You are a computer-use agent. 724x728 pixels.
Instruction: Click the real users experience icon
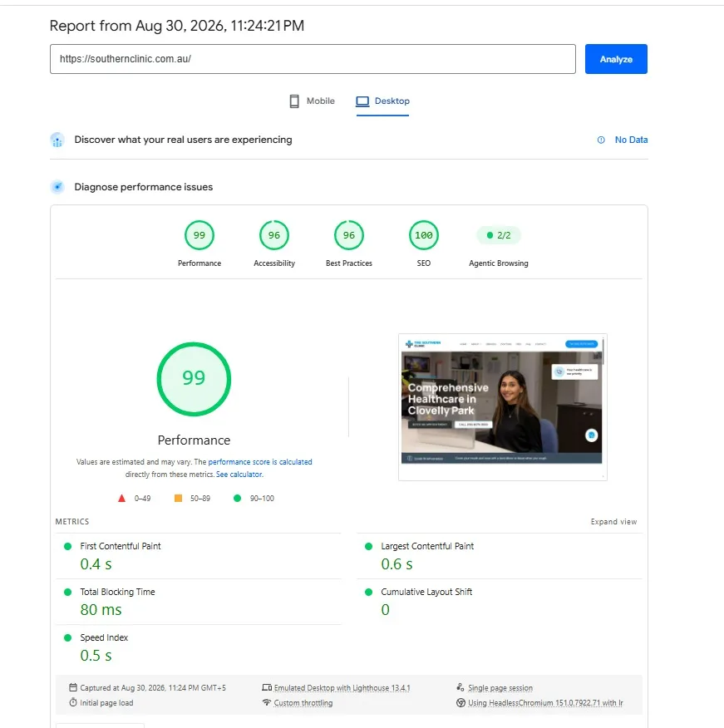(x=57, y=140)
